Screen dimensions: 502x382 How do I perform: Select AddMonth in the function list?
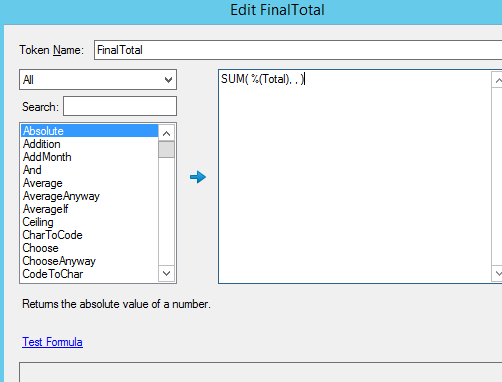89,157
